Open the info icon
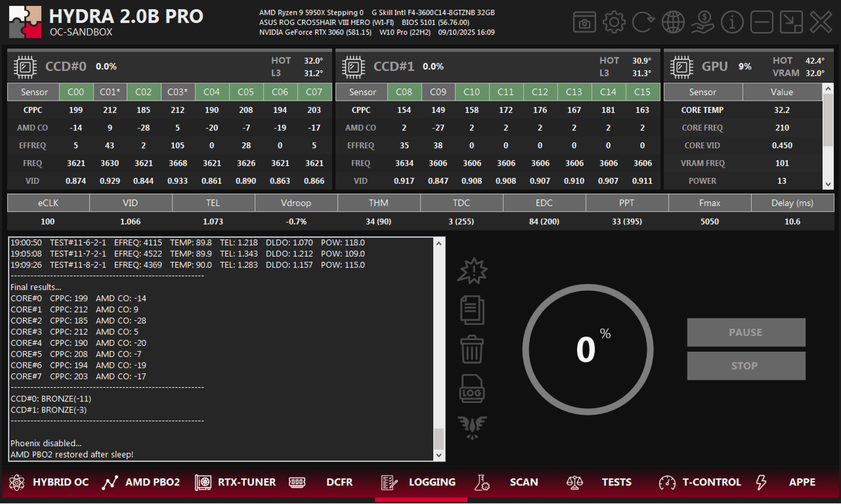 tap(732, 22)
